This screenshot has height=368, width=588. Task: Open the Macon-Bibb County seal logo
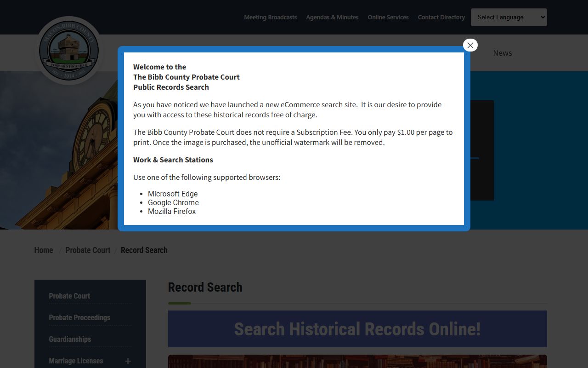pos(69,51)
